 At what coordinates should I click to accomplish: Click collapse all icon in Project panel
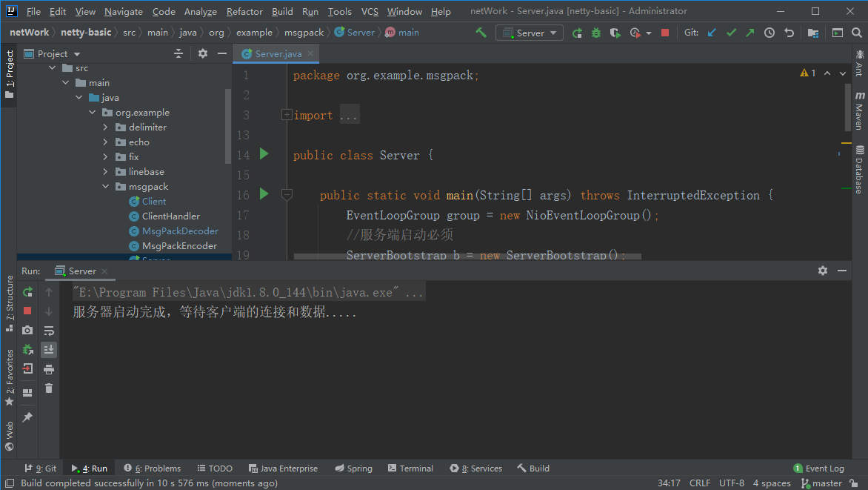[178, 54]
